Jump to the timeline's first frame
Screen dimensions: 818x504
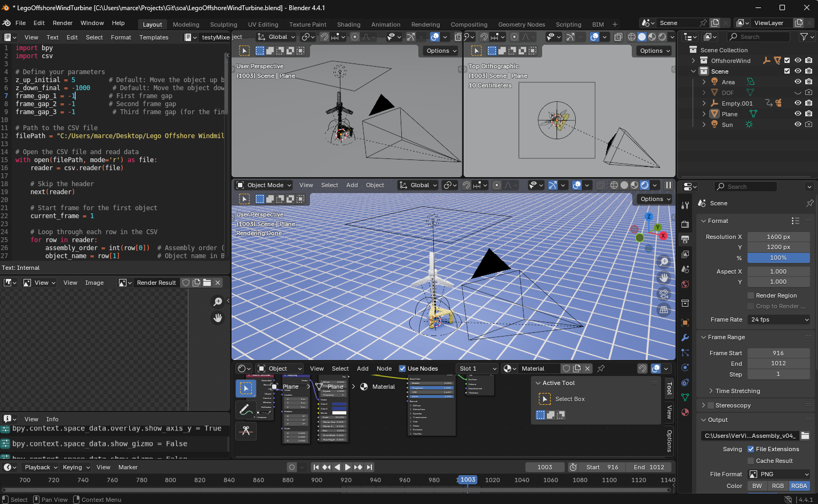click(316, 467)
